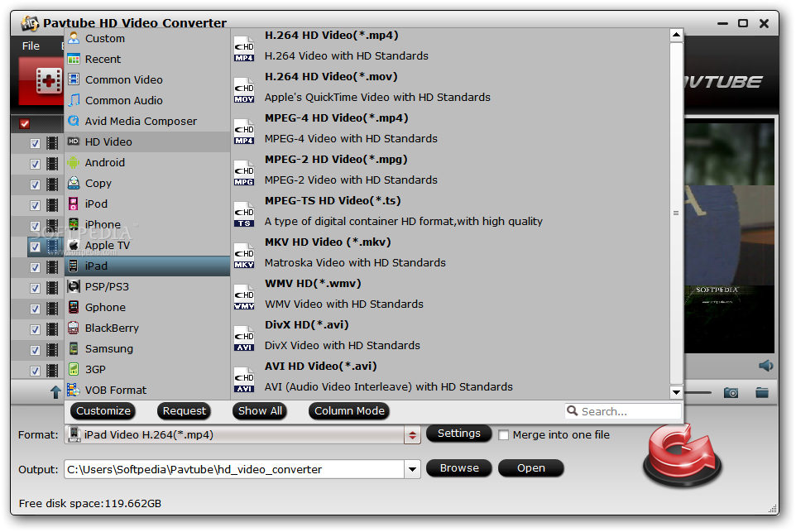Screen dimensions: 796x532
Task: Click the Request button
Action: tap(184, 410)
